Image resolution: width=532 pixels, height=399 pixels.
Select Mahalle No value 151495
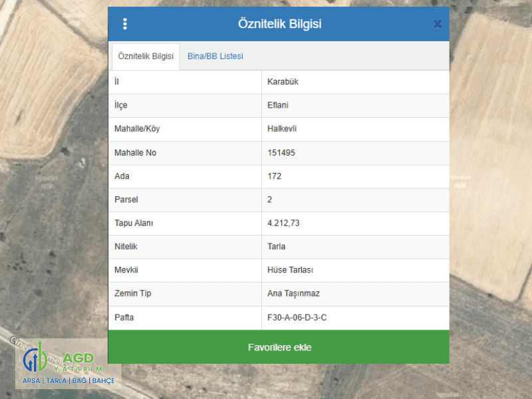click(x=281, y=152)
